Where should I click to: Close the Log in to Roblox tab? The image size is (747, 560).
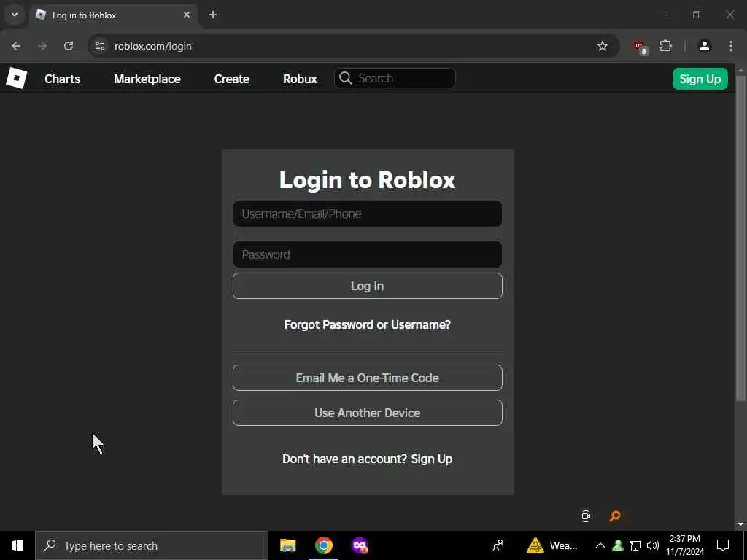pyautogui.click(x=187, y=15)
